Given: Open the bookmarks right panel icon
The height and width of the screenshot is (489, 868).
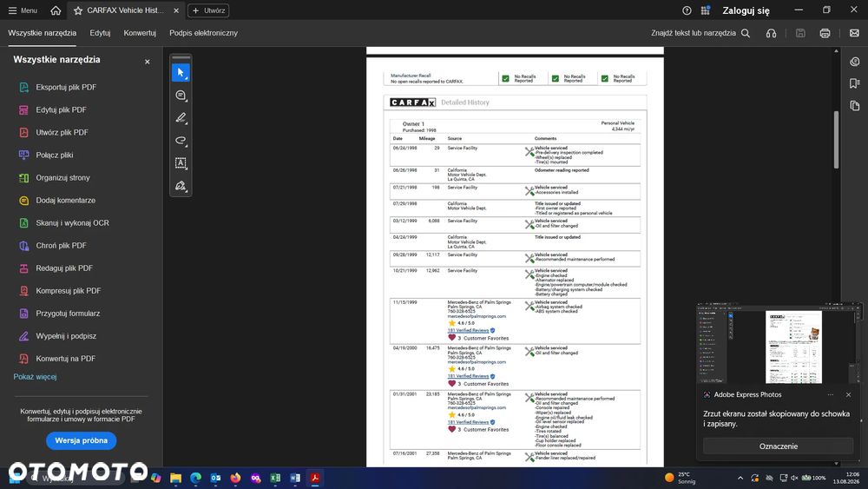Looking at the screenshot, I should (855, 83).
